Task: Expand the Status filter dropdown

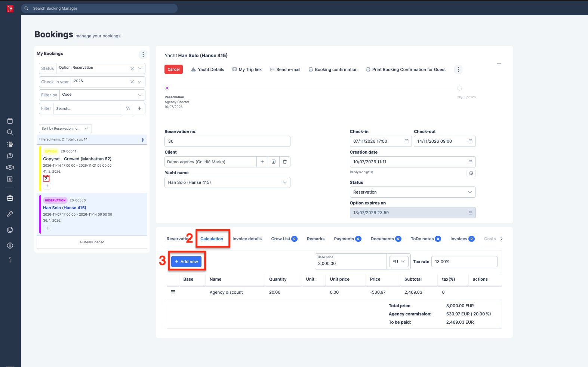Action: (x=140, y=68)
